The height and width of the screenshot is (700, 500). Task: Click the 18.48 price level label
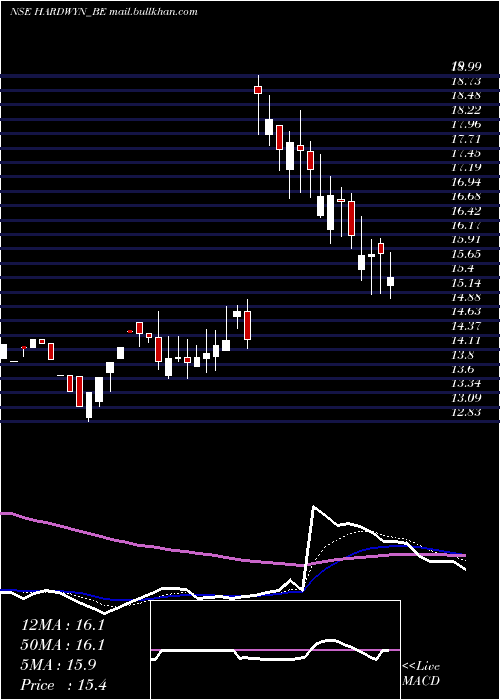tap(466, 95)
